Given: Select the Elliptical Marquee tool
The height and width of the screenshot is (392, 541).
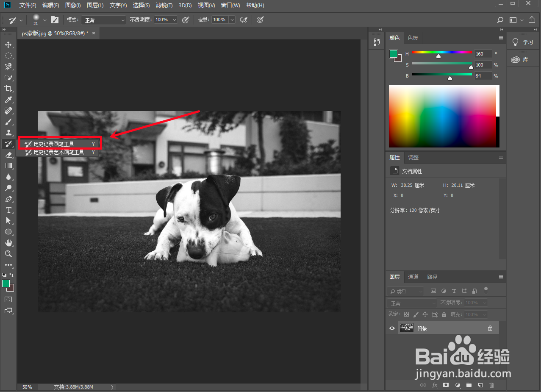Looking at the screenshot, I should point(8,56).
